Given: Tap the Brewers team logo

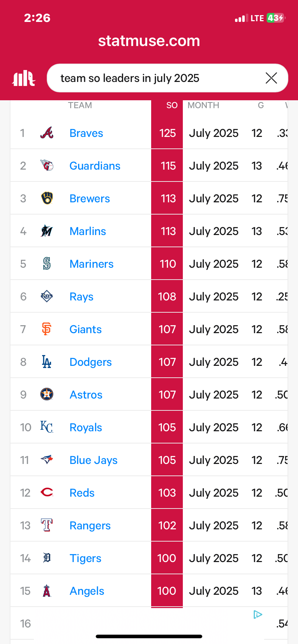Looking at the screenshot, I should pos(47,198).
